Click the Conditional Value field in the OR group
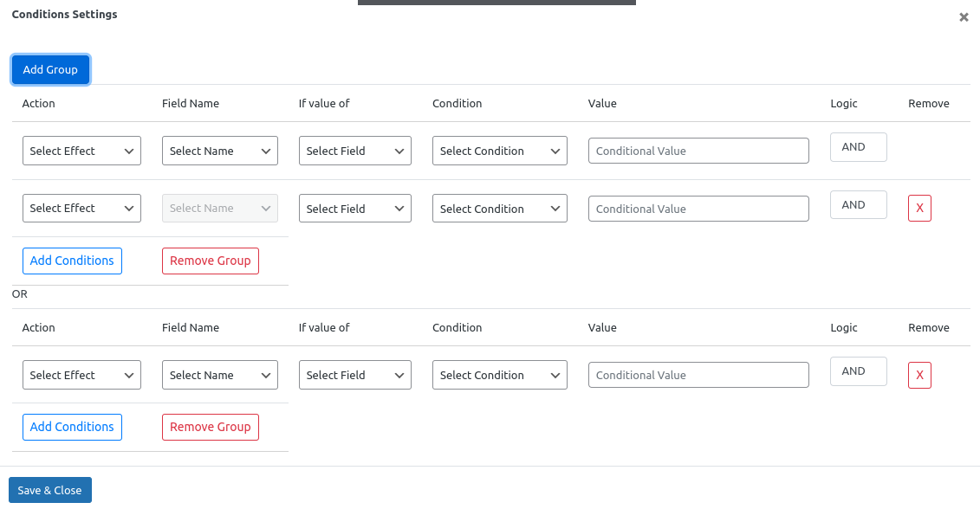The image size is (980, 509). point(698,375)
